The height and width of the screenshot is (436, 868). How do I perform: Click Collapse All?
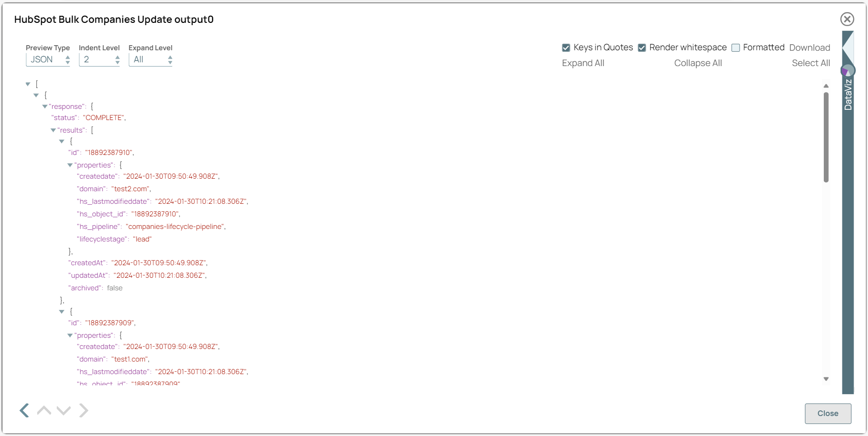coord(698,63)
